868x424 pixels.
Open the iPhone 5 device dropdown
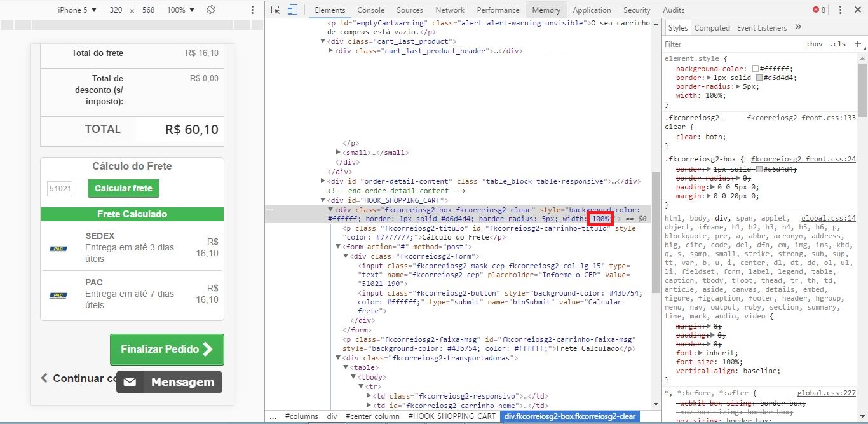78,10
